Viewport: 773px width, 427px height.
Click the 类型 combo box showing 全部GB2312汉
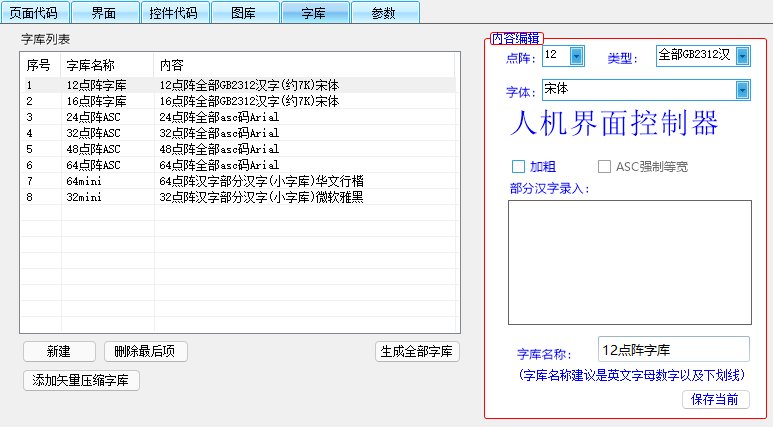coord(703,56)
